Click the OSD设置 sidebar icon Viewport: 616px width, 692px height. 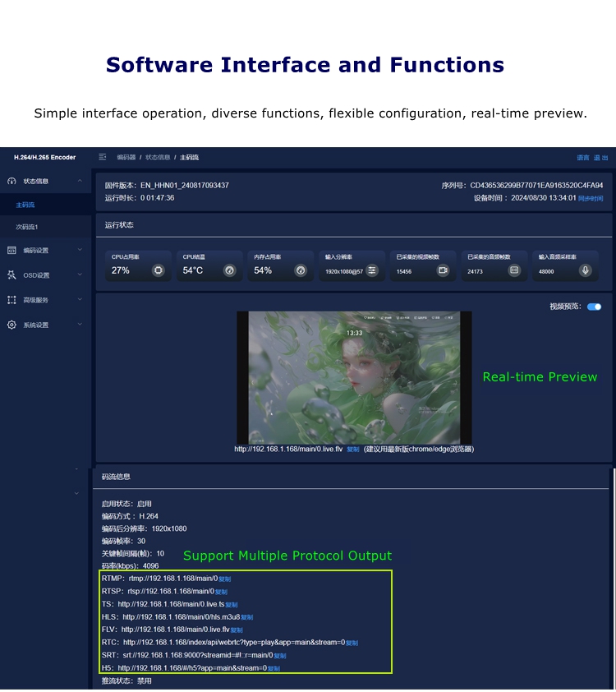click(11, 275)
